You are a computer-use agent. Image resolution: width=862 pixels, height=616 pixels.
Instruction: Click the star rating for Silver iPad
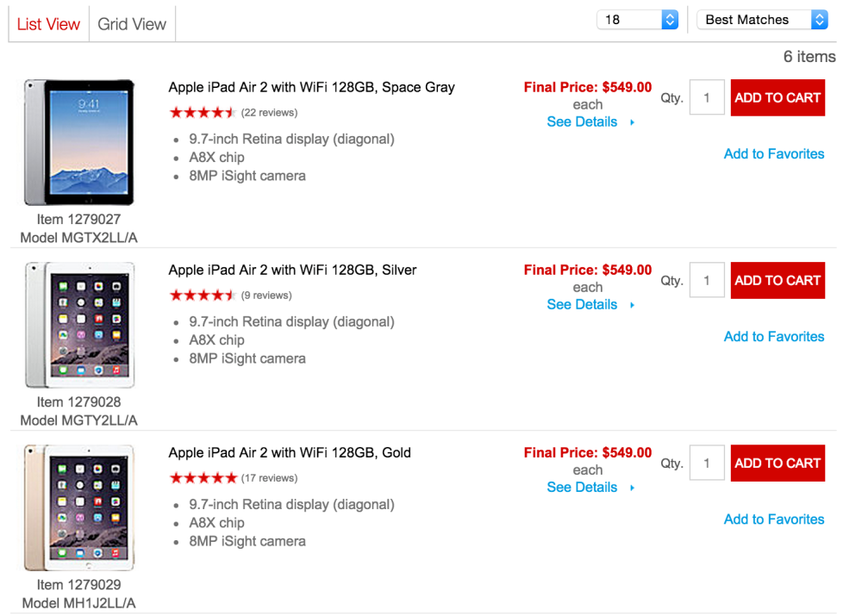click(x=202, y=296)
